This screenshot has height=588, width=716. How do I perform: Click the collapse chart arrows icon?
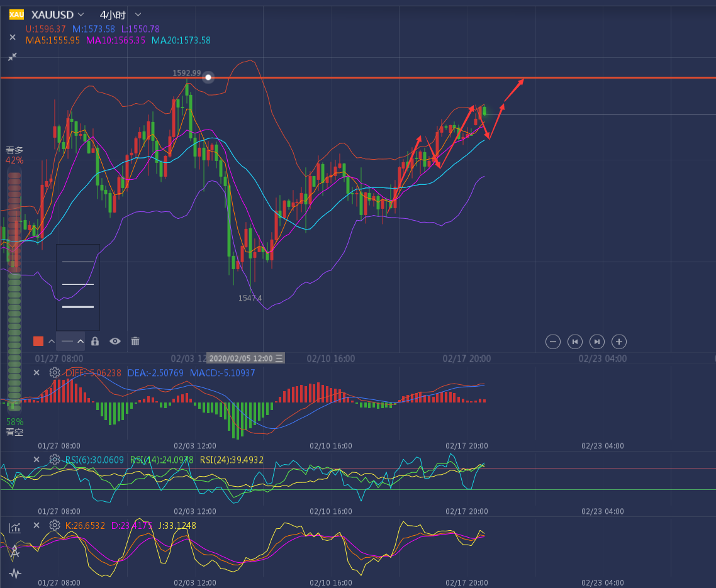click(13, 57)
